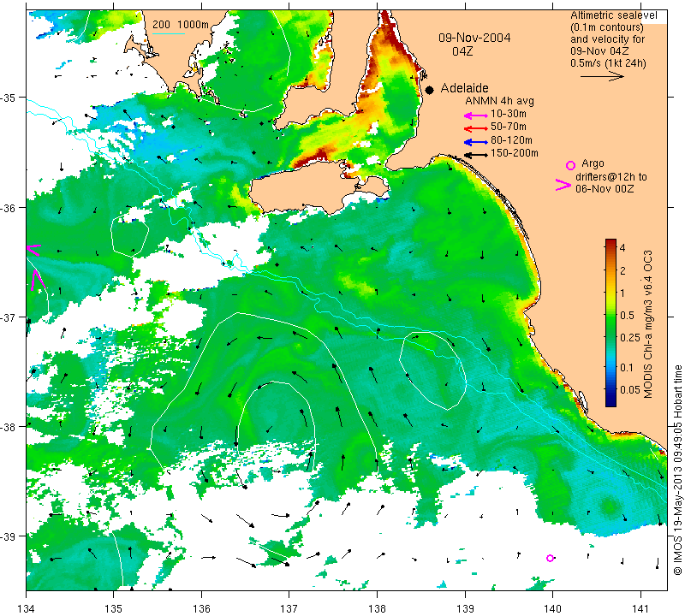Click the 'Adelaide' label
This screenshot has height=616, width=685.
click(464, 88)
